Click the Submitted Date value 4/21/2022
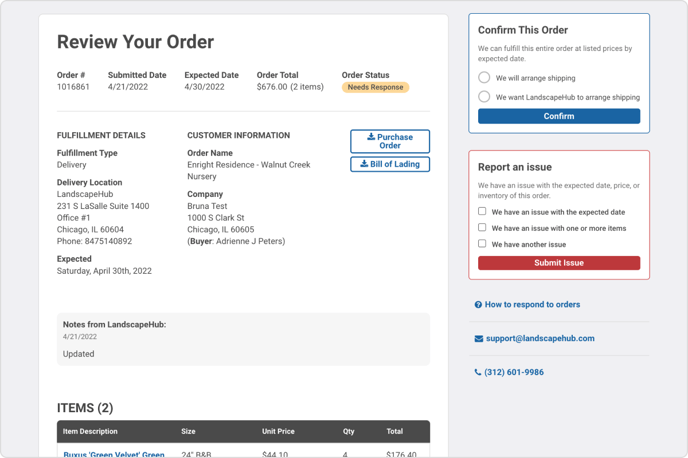 [x=128, y=87]
